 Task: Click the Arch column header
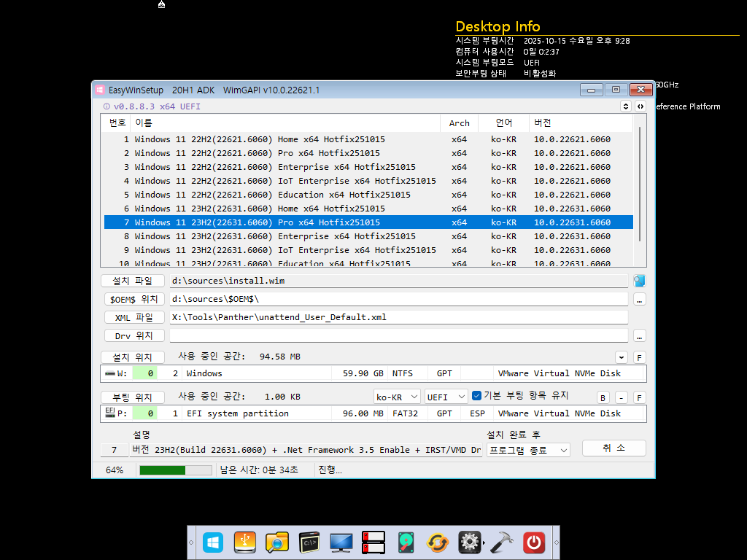coord(460,122)
